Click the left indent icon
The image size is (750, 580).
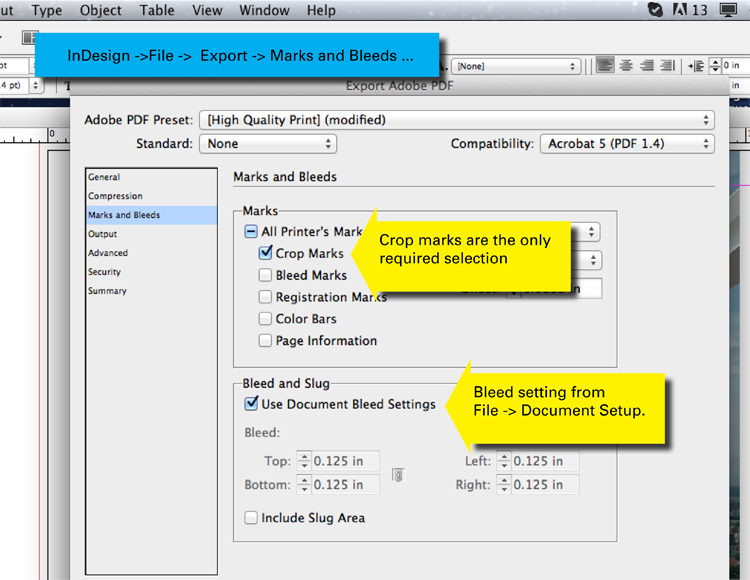(x=696, y=66)
